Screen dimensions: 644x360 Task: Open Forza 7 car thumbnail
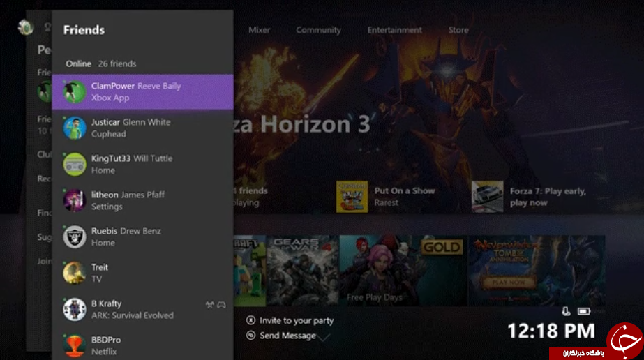point(488,197)
